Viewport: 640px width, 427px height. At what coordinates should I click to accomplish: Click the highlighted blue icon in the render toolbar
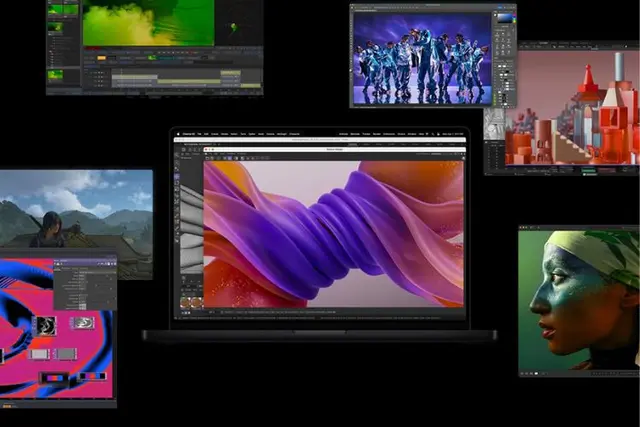229,158
